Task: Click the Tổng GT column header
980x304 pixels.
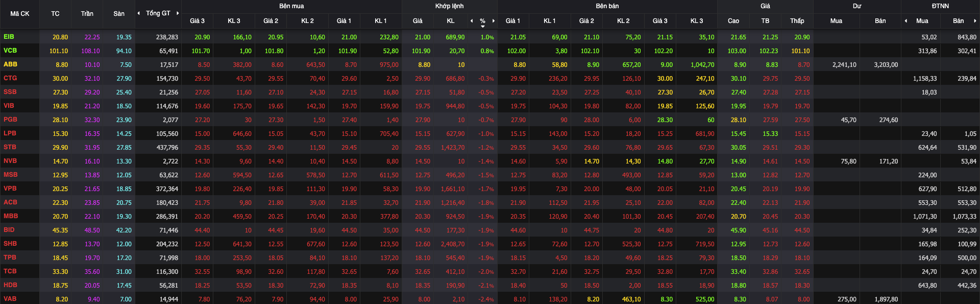Action: pos(158,13)
